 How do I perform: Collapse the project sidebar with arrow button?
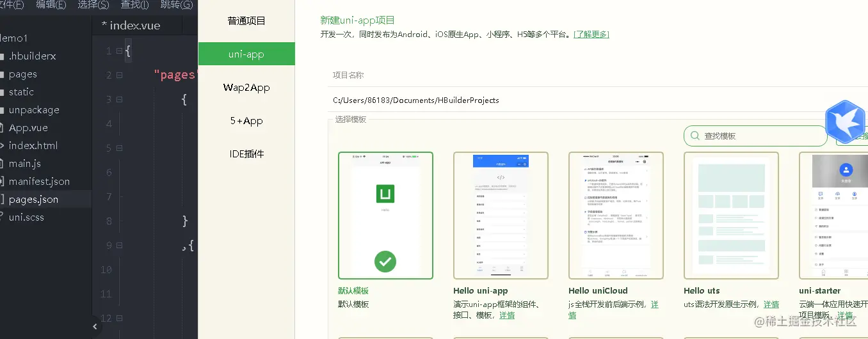(95, 326)
